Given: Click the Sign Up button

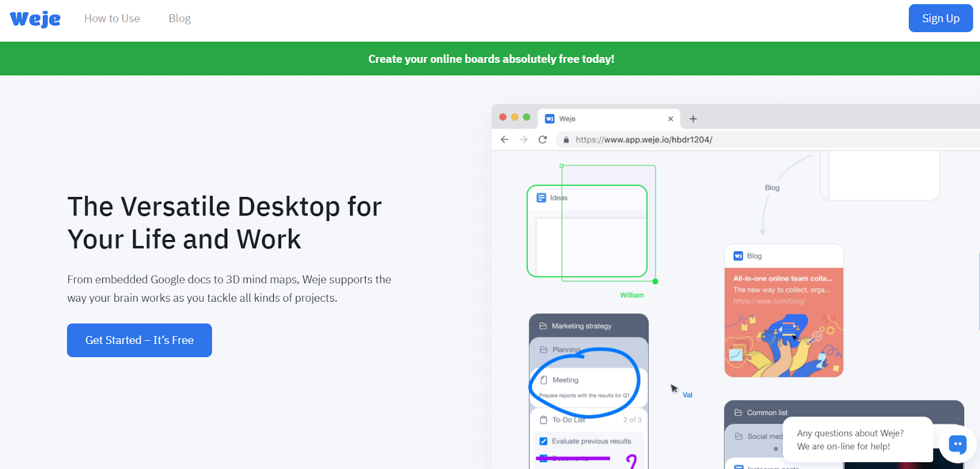Looking at the screenshot, I should 941,18.
